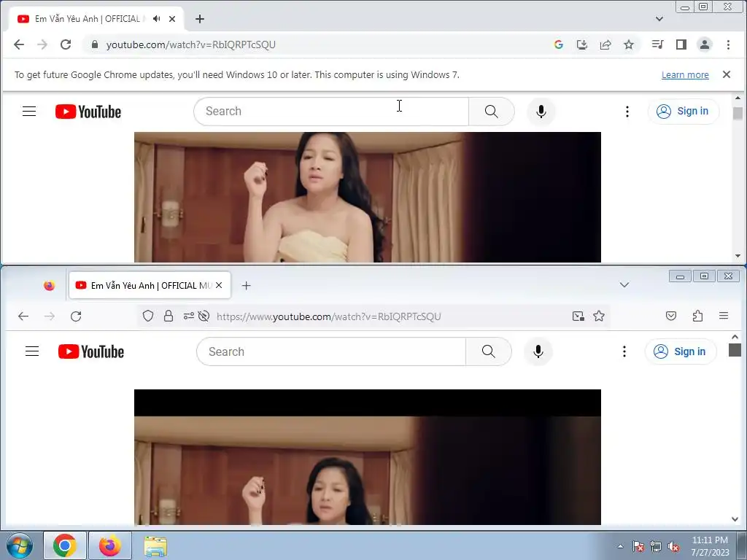Click Firefox autoplay blocked icon
Image resolution: width=747 pixels, height=560 pixels.
coord(204,316)
